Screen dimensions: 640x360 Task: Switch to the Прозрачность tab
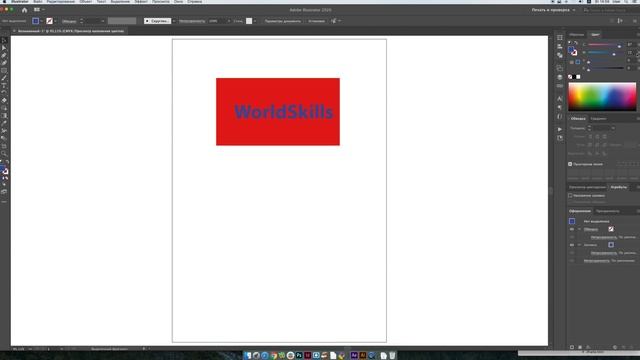click(608, 211)
